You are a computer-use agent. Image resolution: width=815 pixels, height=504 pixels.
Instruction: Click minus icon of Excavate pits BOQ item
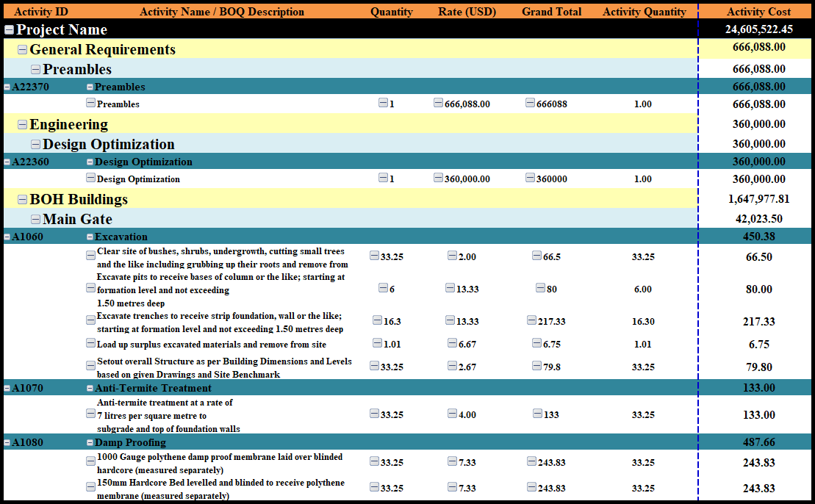point(90,288)
